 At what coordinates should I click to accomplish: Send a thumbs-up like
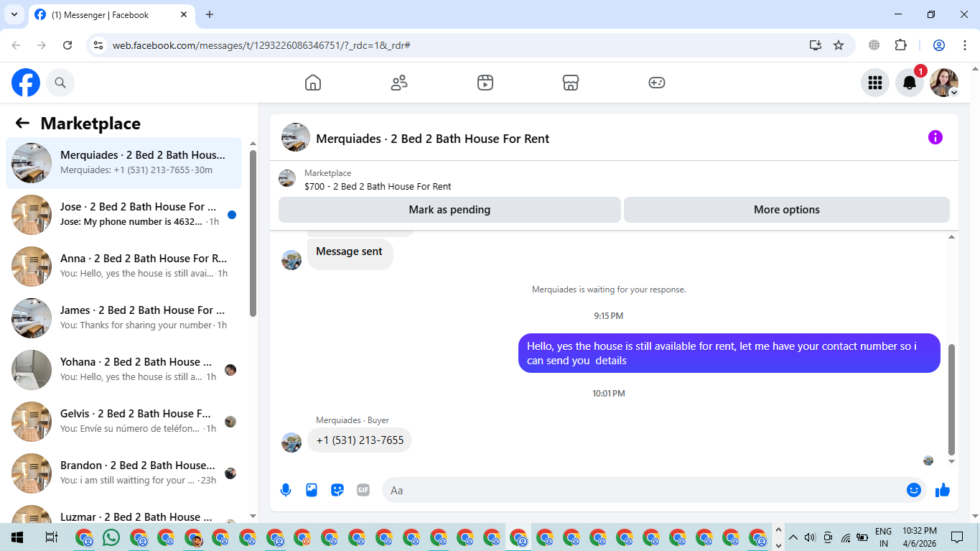pos(943,490)
